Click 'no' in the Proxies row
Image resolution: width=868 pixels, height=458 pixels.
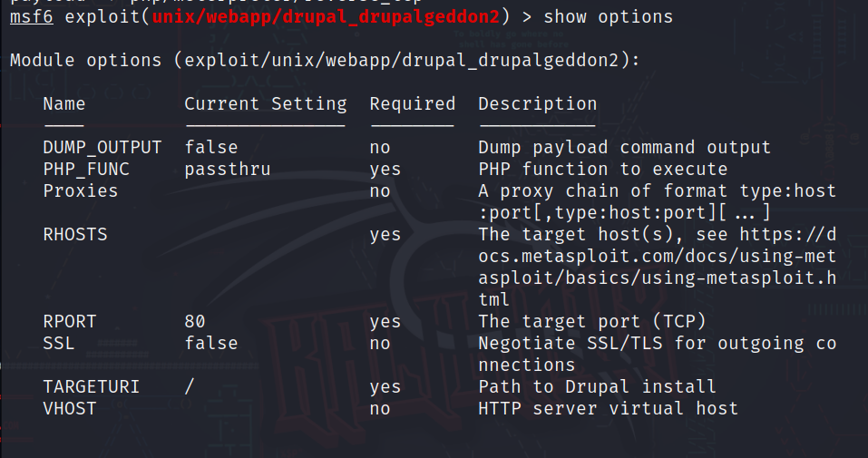380,191
